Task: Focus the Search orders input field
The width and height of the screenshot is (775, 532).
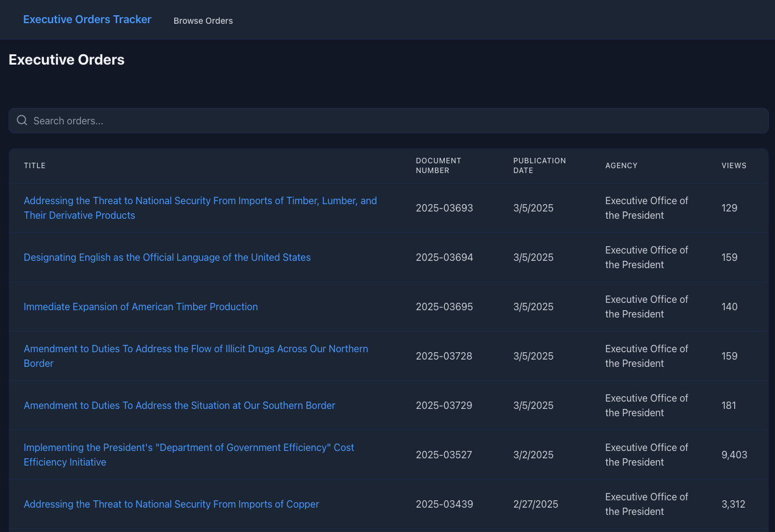Action: (x=388, y=121)
